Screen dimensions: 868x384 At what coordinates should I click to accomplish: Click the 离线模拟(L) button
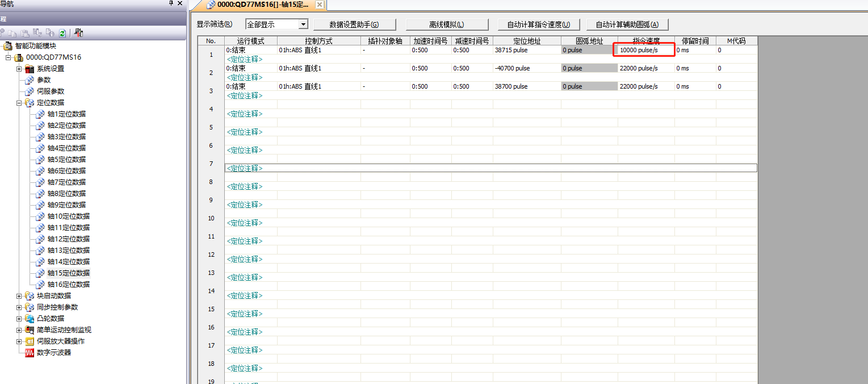[x=446, y=24]
